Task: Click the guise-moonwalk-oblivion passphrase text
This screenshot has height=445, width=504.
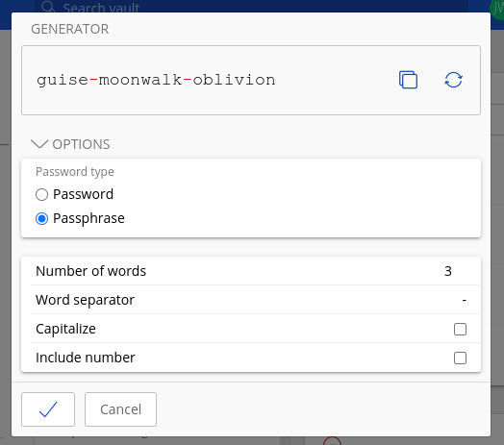Action: pyautogui.click(x=156, y=80)
